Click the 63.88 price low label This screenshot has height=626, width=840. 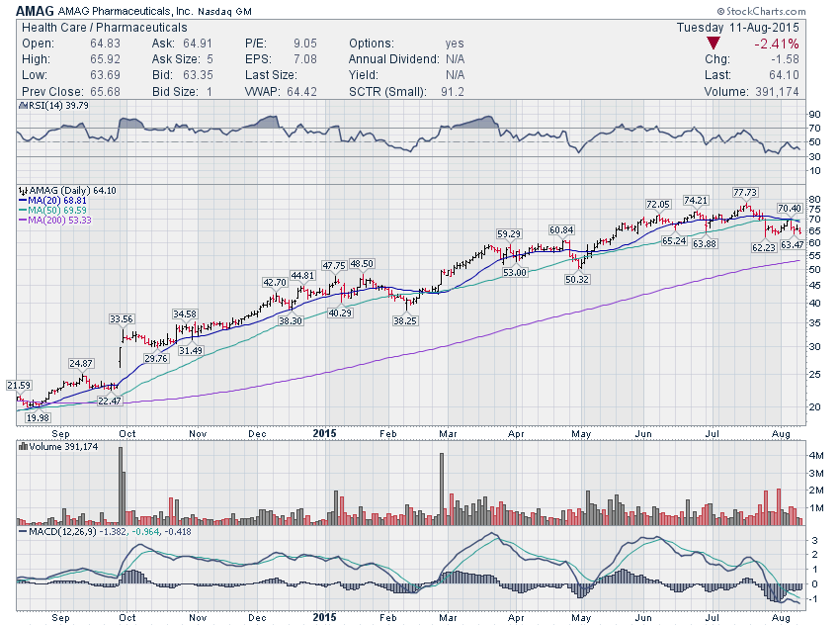[704, 243]
